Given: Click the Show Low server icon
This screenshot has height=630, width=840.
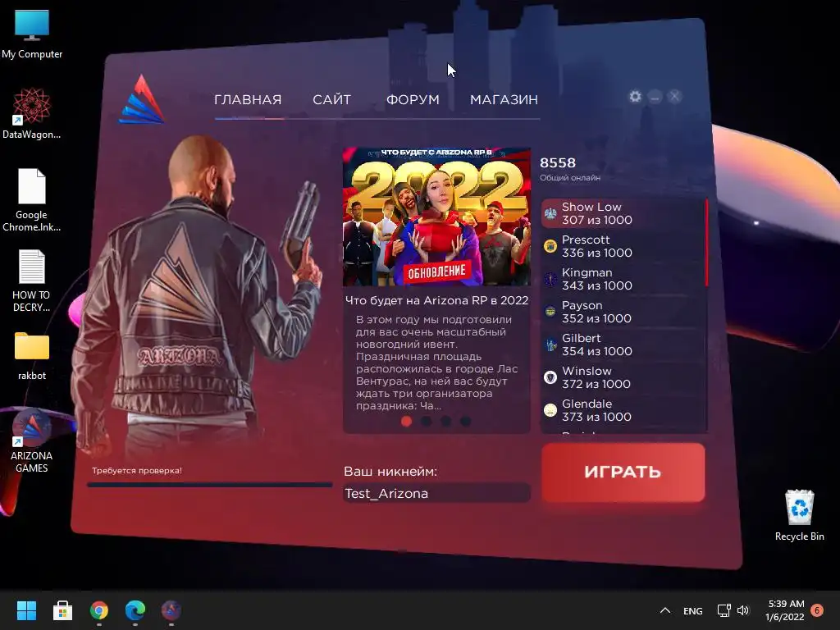Looking at the screenshot, I should click(550, 214).
